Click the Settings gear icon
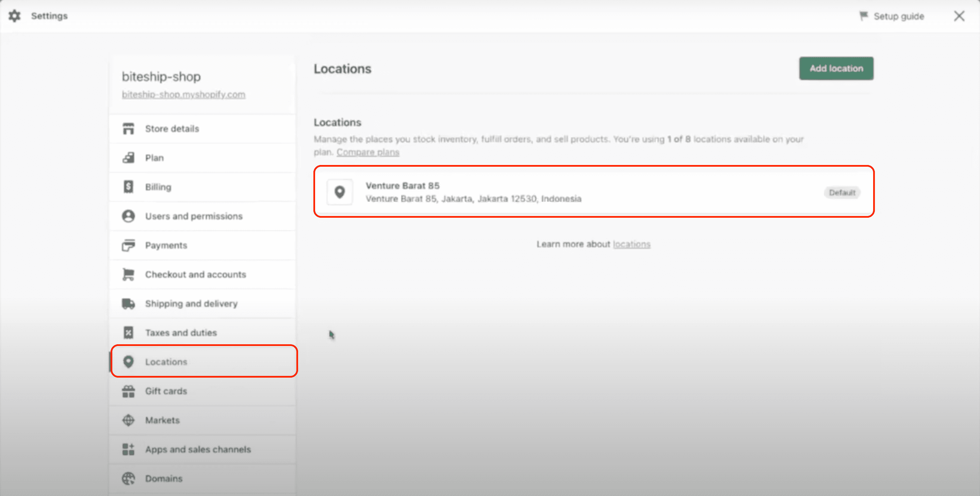 coord(14,16)
